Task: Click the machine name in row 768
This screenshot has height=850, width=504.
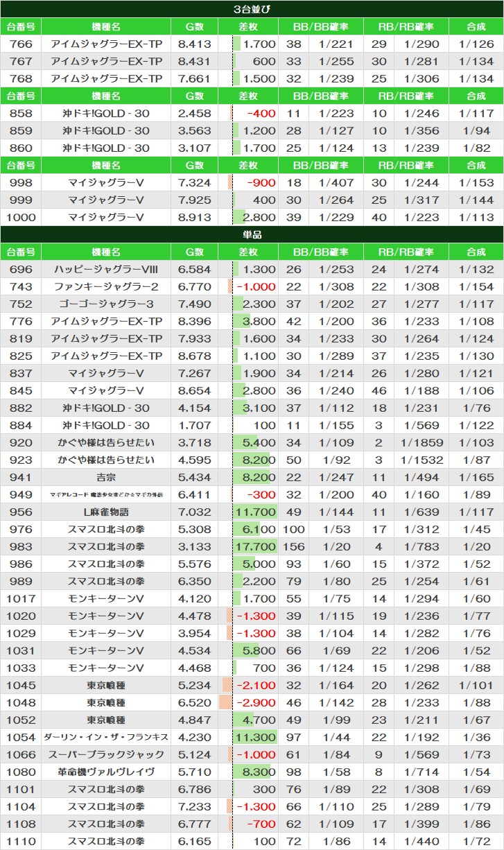Action: pos(106,78)
